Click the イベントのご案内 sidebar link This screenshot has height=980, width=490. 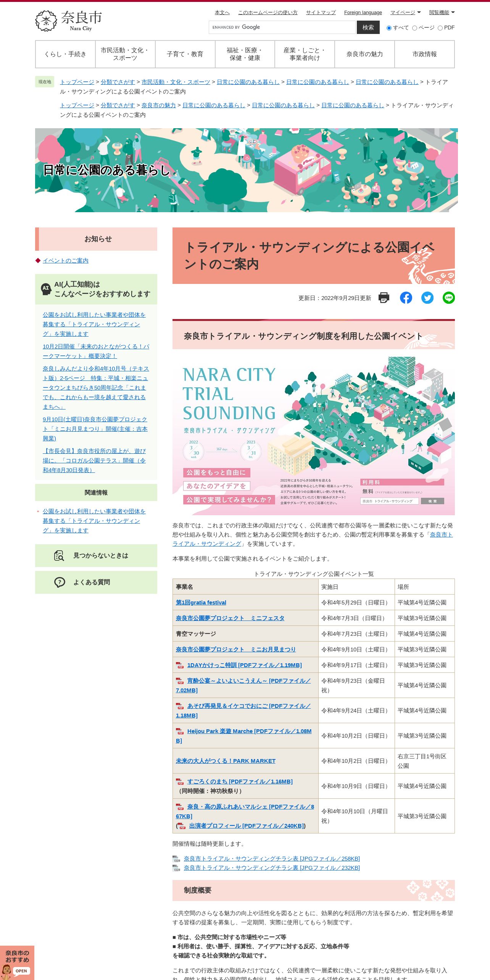point(66,261)
